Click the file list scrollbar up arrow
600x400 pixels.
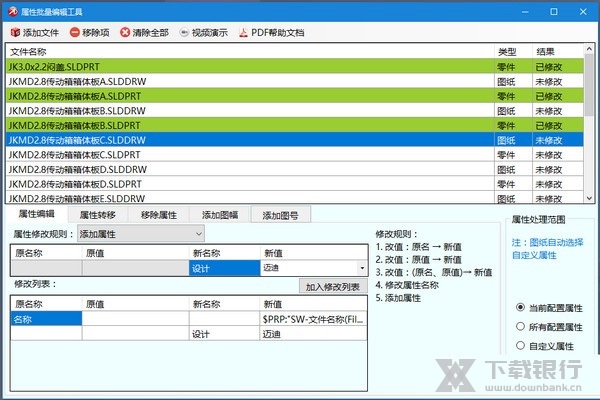pos(589,49)
